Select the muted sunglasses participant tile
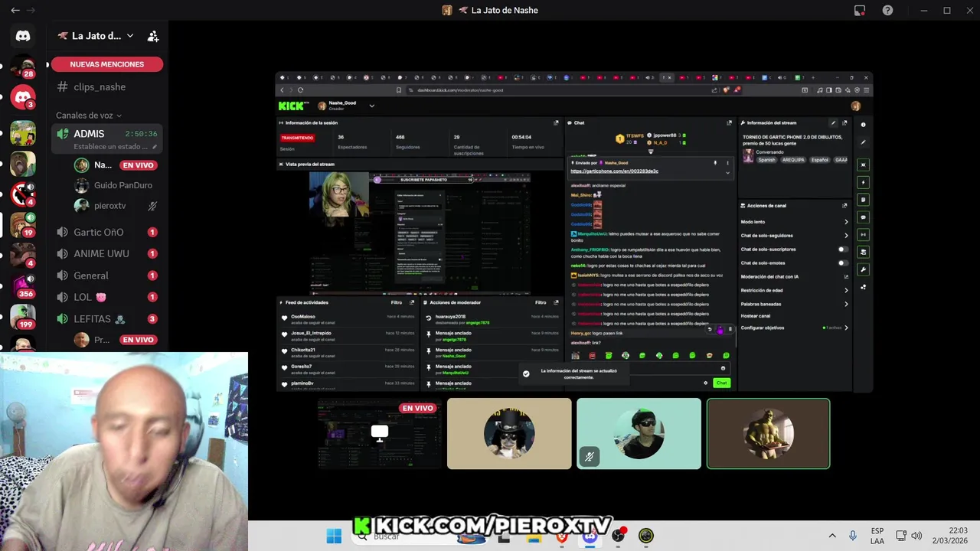 (x=639, y=433)
